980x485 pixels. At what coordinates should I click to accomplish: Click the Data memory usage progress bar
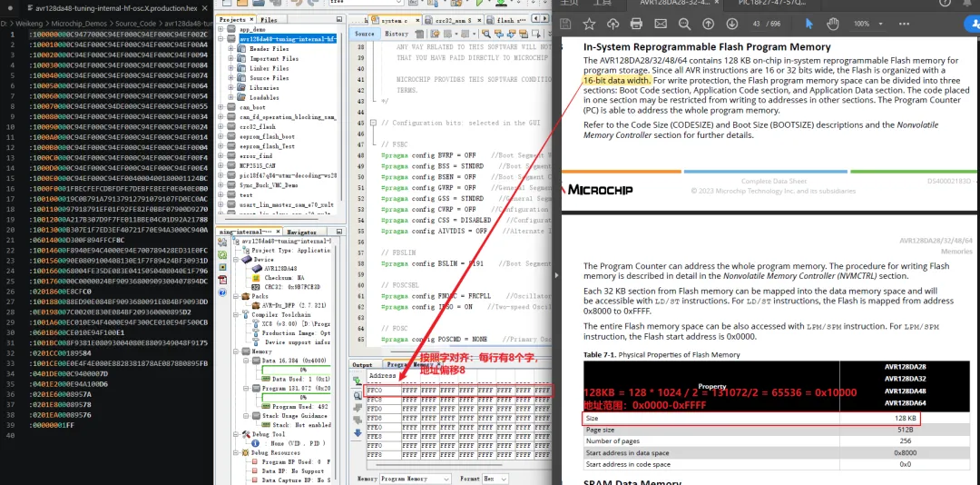pyautogui.click(x=294, y=370)
